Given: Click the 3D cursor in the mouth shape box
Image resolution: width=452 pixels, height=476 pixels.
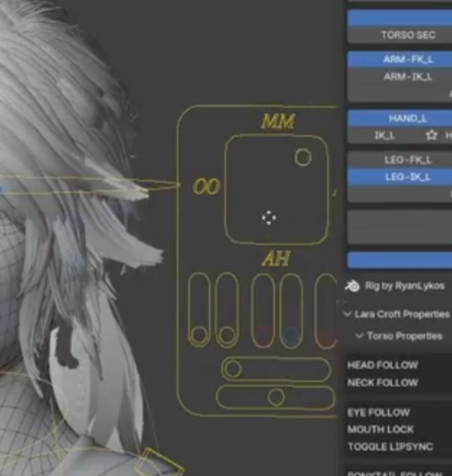Looking at the screenshot, I should tap(268, 217).
